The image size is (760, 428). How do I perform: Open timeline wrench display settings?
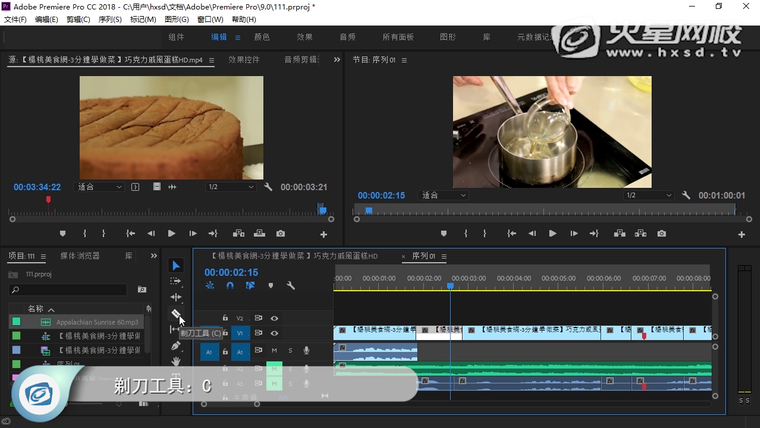[290, 286]
